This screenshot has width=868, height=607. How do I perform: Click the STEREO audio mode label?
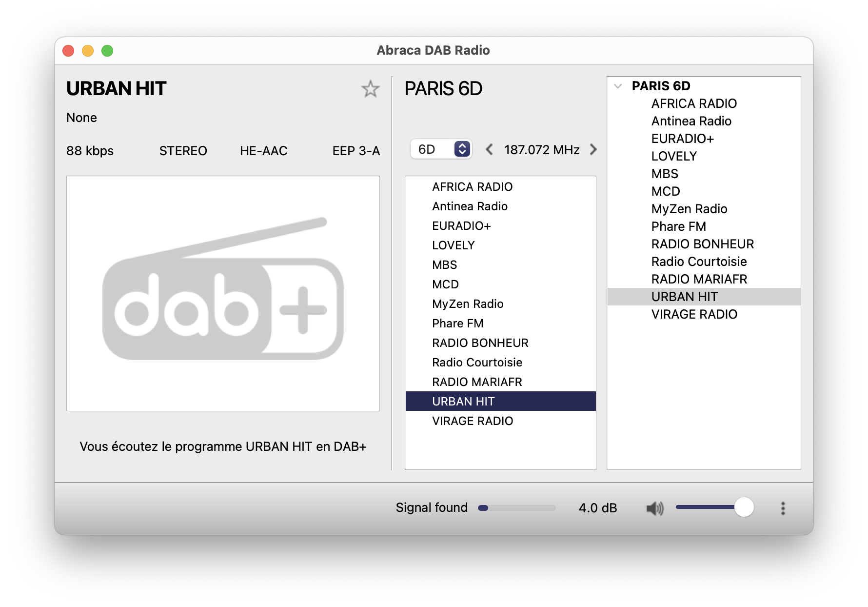pos(183,151)
